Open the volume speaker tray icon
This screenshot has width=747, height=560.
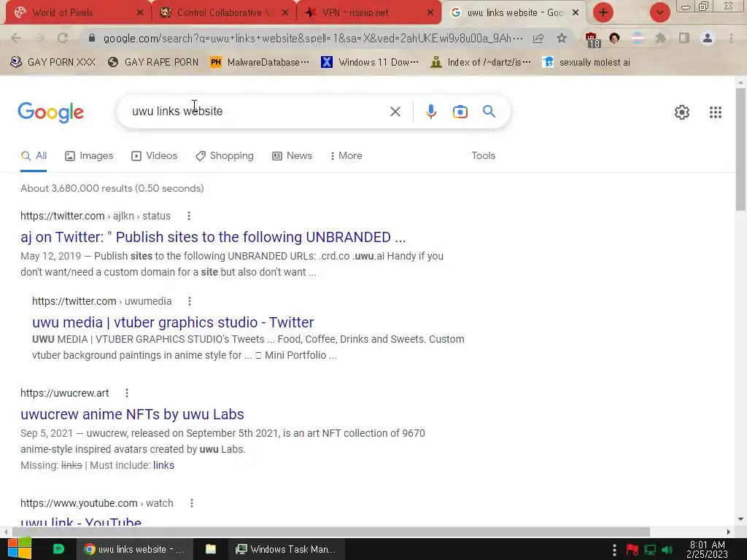(667, 550)
